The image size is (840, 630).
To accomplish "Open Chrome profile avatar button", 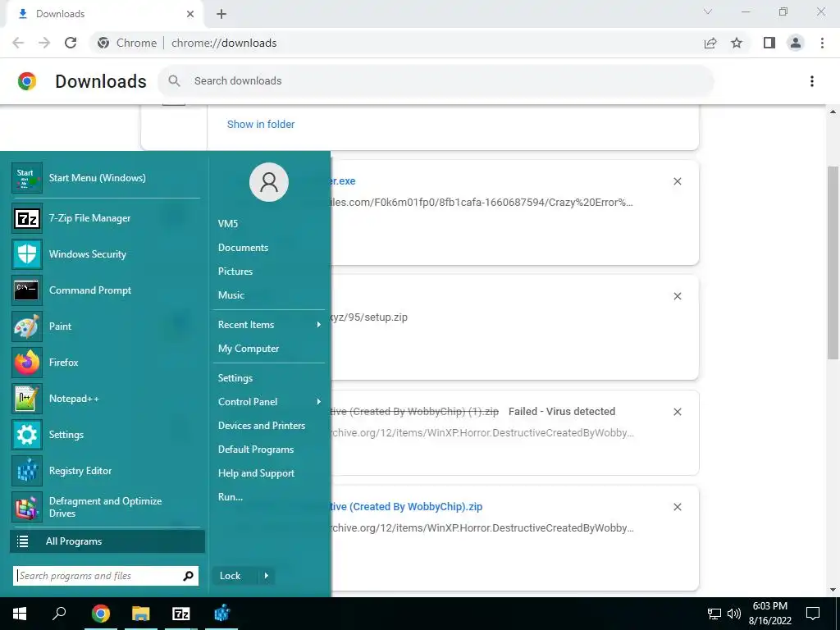I will tap(796, 43).
